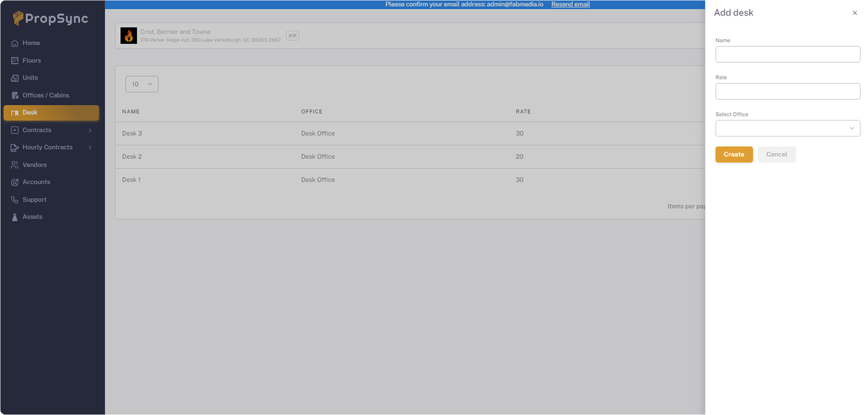Click the Desk 1 row name
Screen dimensions: 868x415
pyautogui.click(x=131, y=180)
